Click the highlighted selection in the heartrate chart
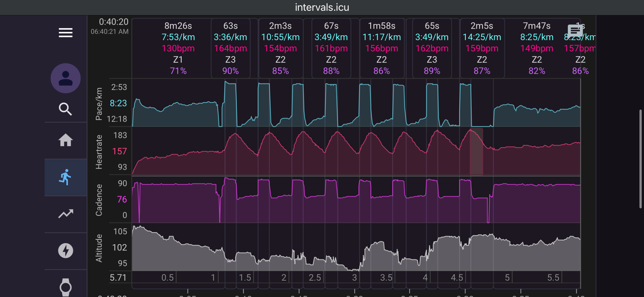The image size is (644, 297). [476, 151]
